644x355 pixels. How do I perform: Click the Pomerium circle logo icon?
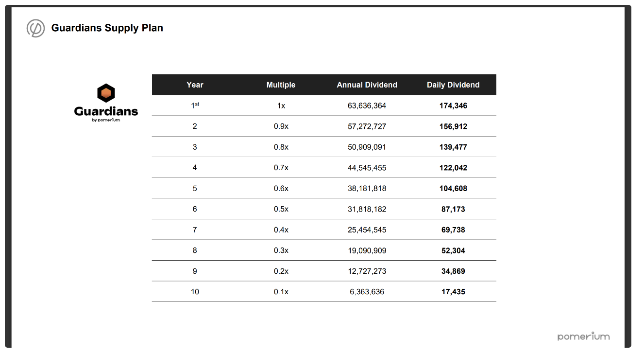pos(35,28)
